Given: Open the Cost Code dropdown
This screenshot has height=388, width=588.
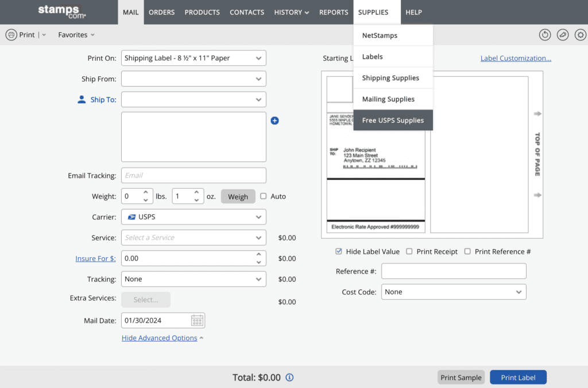Looking at the screenshot, I should click(454, 292).
